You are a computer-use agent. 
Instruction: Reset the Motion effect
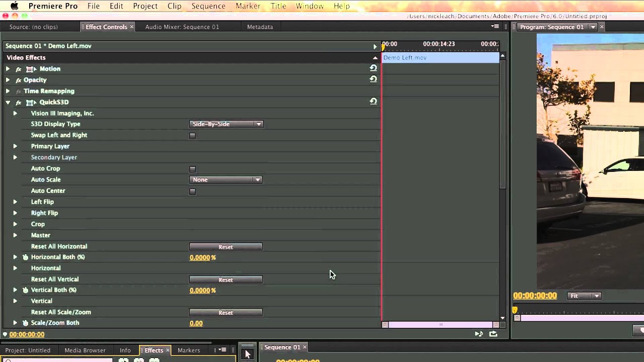click(x=373, y=68)
